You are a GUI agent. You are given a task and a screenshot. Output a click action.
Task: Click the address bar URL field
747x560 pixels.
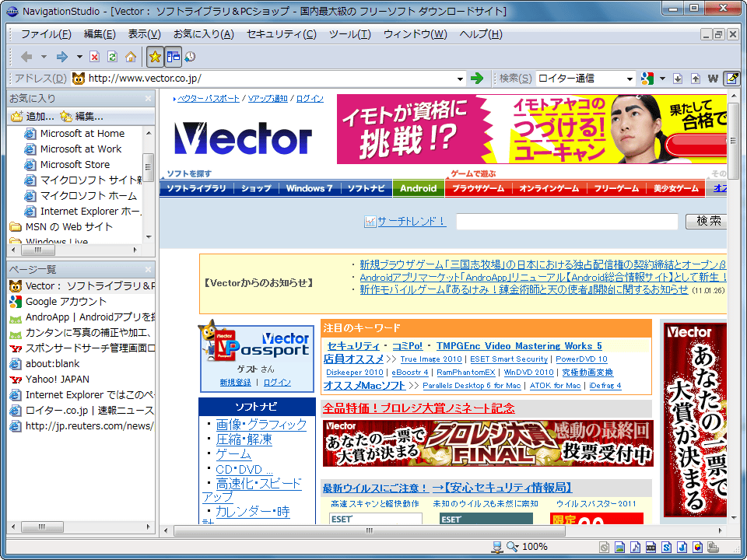tap(270, 79)
